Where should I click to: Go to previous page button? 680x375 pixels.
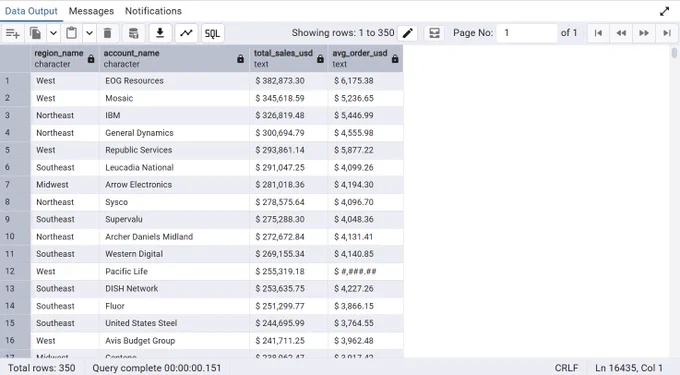621,33
